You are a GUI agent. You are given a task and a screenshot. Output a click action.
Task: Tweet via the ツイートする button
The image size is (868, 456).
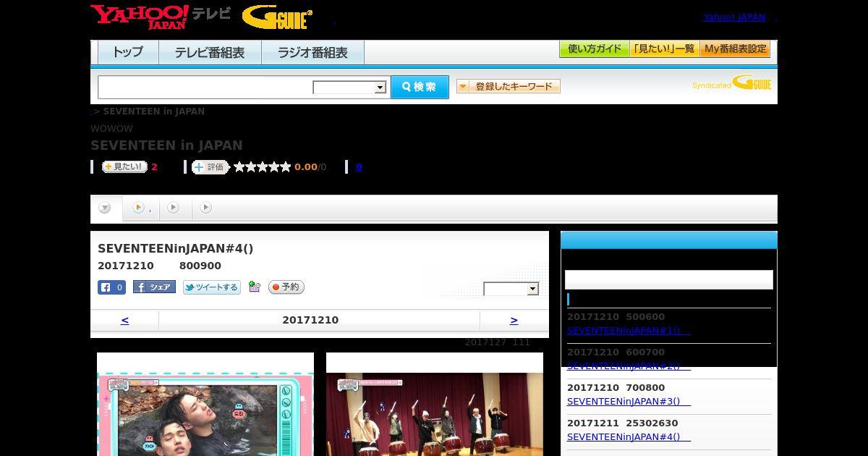pos(211,287)
